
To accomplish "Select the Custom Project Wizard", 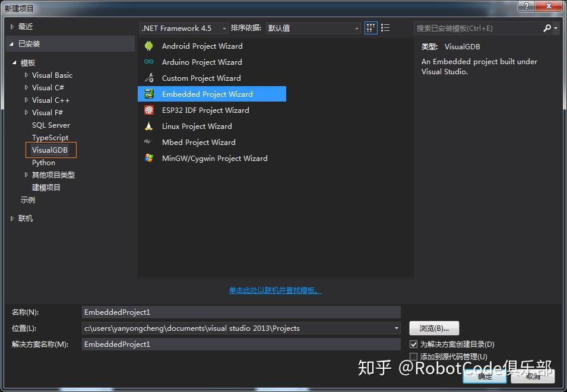I will click(x=202, y=78).
